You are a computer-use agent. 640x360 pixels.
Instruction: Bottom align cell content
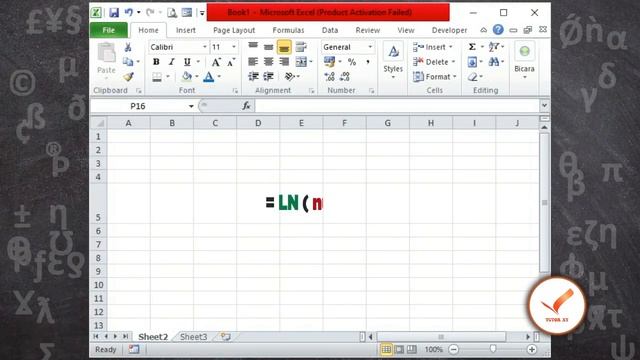(x=284, y=47)
